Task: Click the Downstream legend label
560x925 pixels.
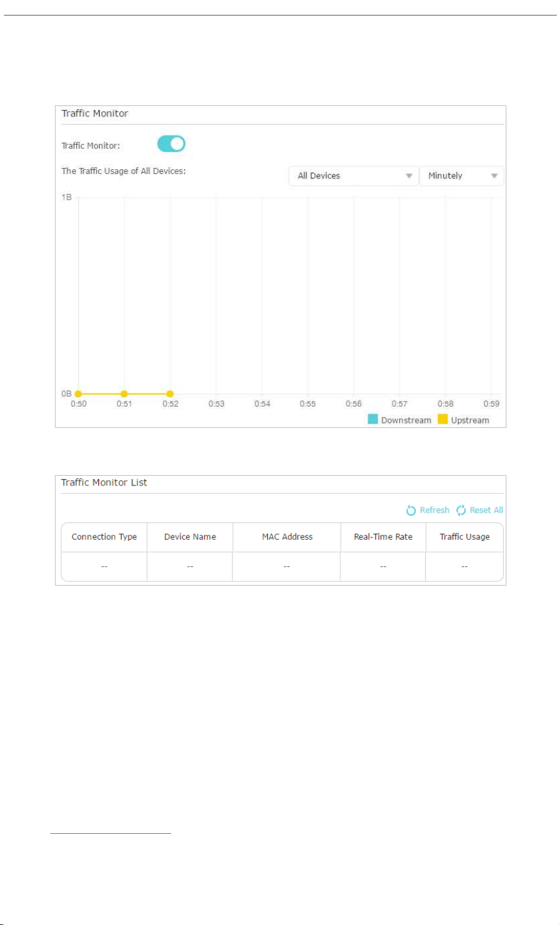Action: pos(406,420)
